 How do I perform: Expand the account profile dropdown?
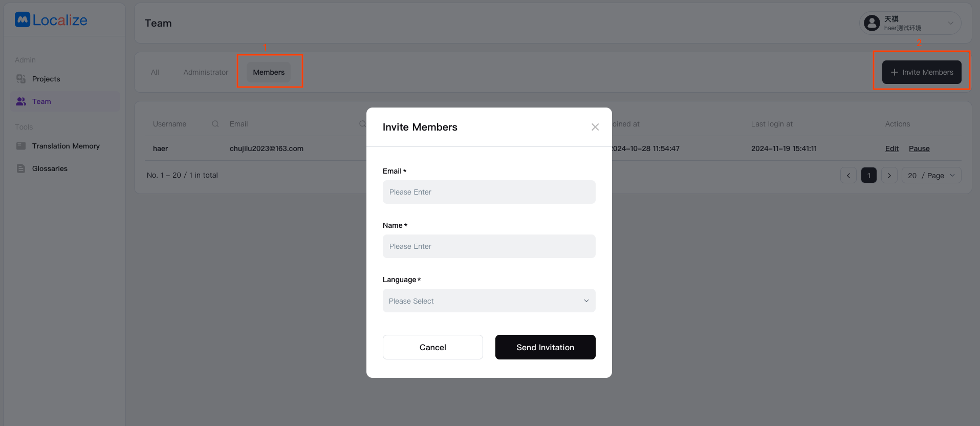tap(950, 23)
